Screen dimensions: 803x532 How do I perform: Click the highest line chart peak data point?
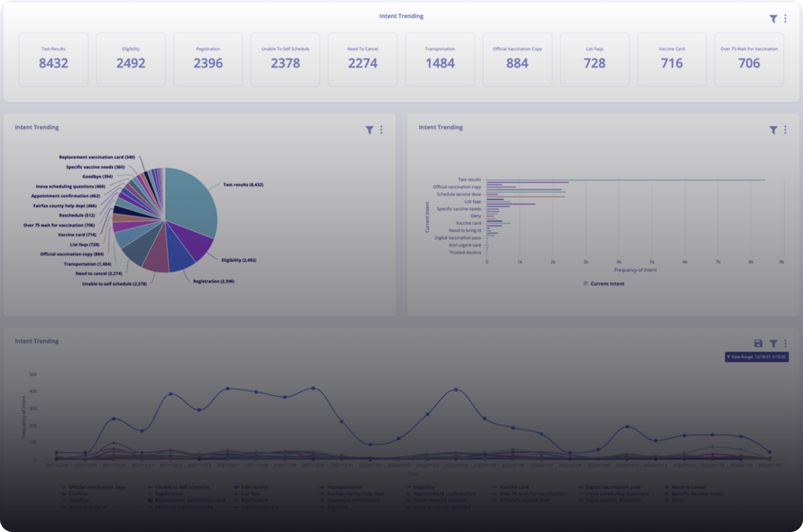[314, 388]
